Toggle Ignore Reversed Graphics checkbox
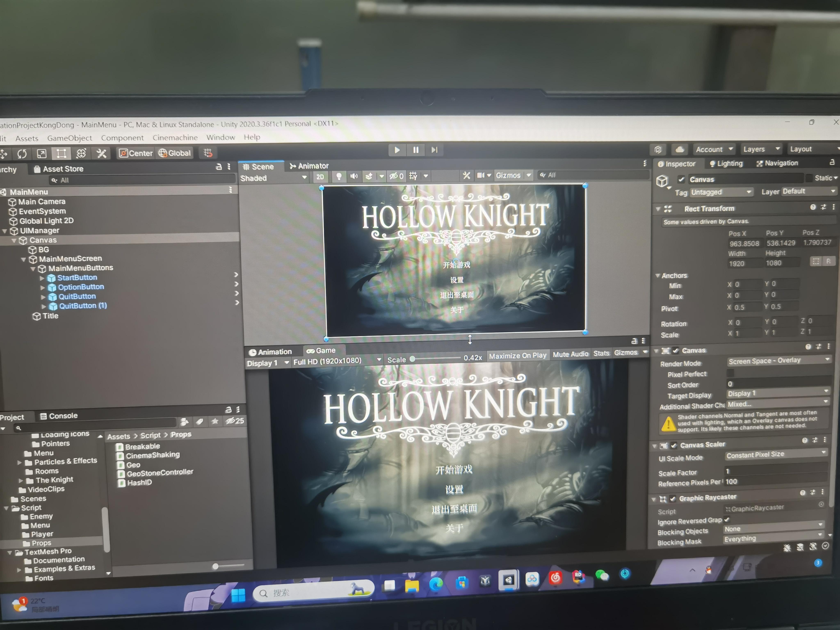Viewport: 840px width, 630px height. point(727,519)
